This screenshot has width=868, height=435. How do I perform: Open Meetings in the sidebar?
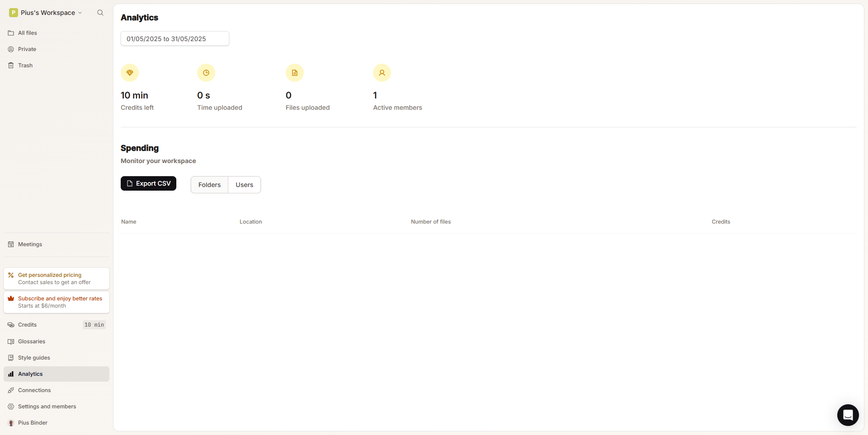(x=30, y=244)
